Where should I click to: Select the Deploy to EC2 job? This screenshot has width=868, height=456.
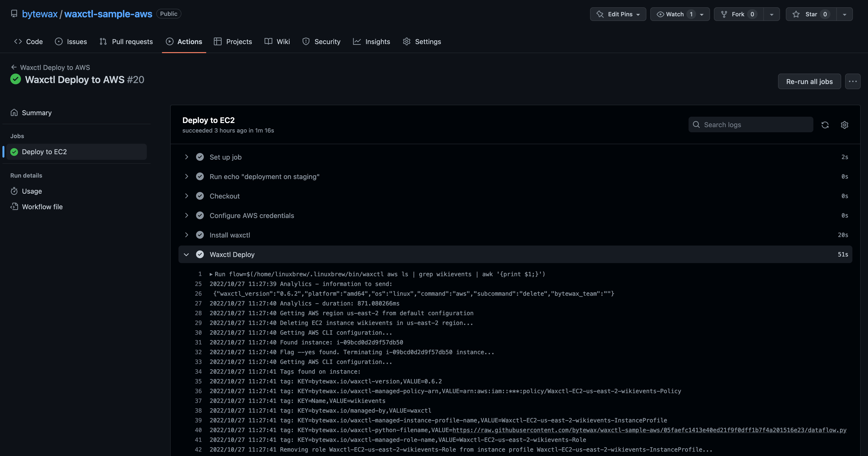point(77,152)
